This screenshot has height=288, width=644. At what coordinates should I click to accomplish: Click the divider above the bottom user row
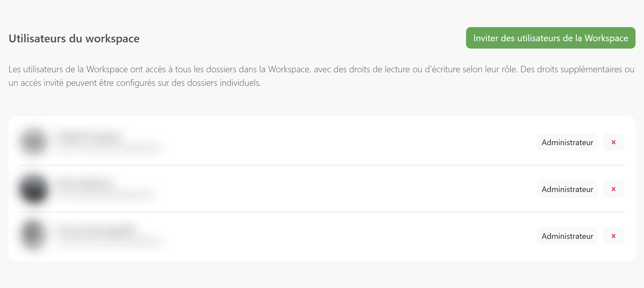[x=322, y=212]
